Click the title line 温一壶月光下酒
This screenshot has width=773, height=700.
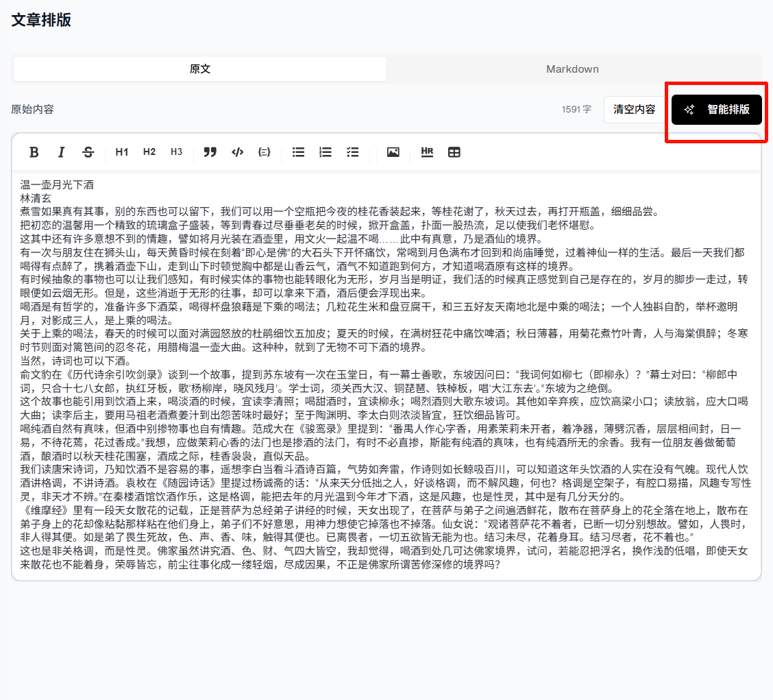click(57, 185)
